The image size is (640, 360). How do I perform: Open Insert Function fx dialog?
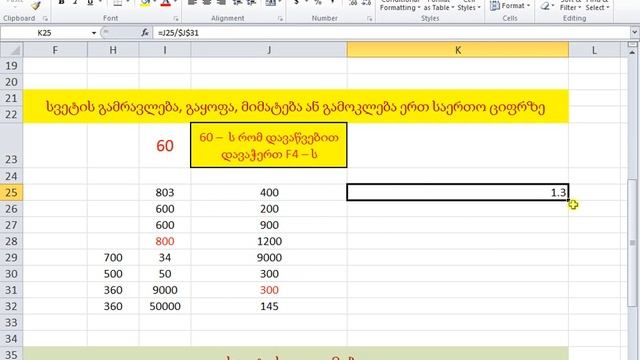[x=145, y=33]
